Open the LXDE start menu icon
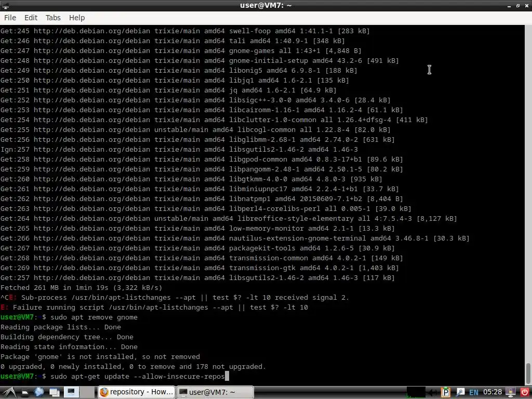This screenshot has width=532, height=399. (9, 392)
